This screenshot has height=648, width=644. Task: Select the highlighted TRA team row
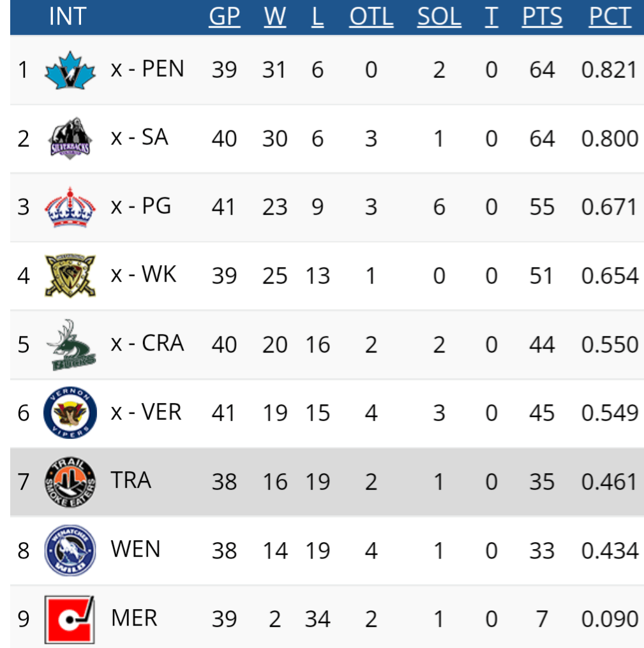(x=327, y=482)
